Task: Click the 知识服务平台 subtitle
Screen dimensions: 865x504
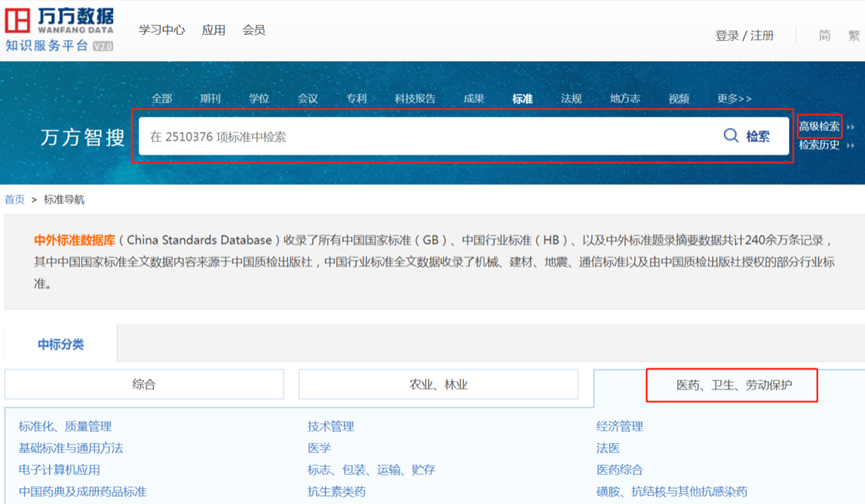Action: point(47,46)
